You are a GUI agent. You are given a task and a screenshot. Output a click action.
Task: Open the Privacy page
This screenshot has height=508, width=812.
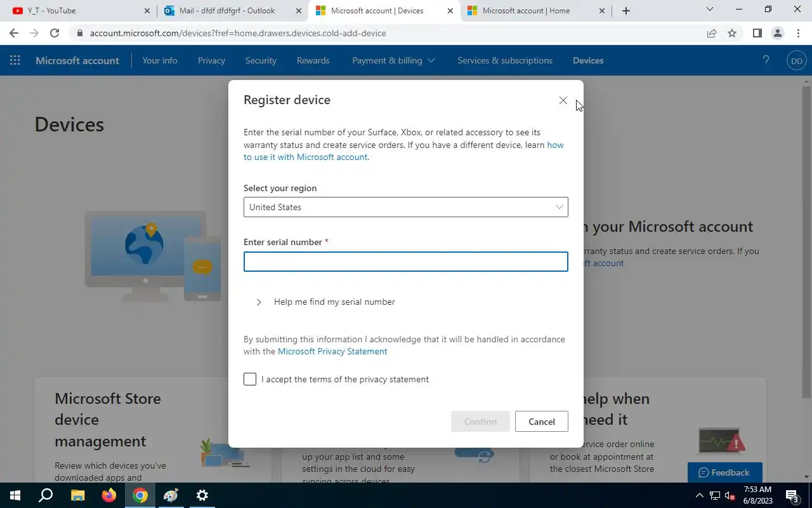[211, 60]
